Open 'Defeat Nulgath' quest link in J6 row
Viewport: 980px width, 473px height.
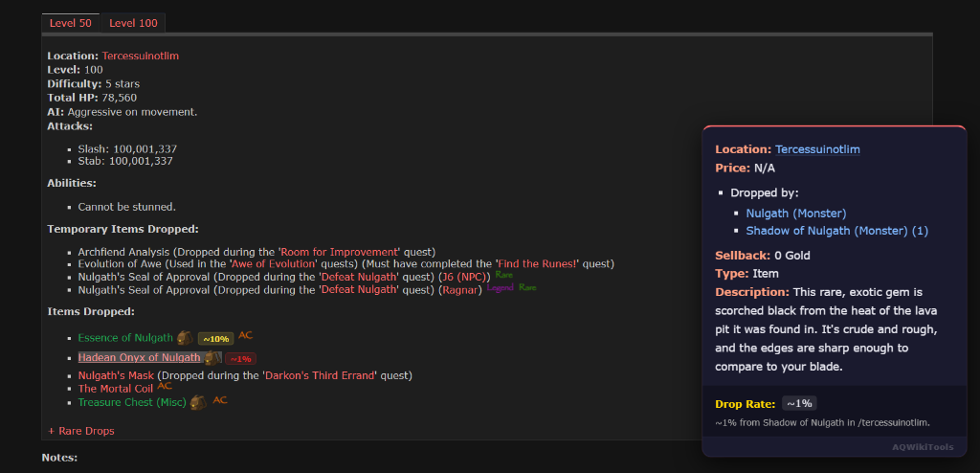tap(359, 276)
